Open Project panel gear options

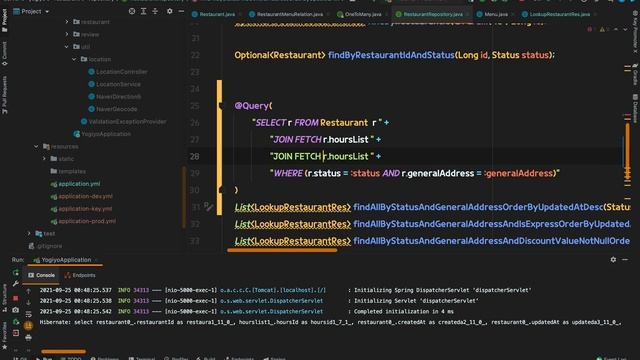(169, 11)
